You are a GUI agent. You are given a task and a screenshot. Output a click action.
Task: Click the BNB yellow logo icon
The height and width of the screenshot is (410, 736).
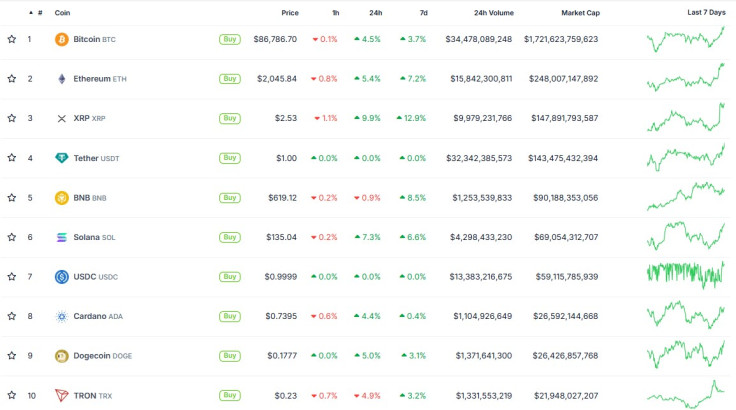(61, 198)
